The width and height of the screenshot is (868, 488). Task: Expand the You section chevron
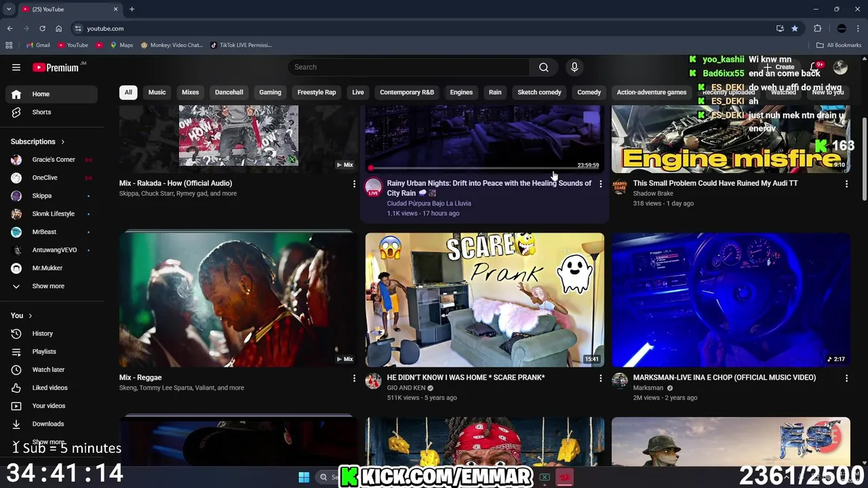(x=31, y=316)
